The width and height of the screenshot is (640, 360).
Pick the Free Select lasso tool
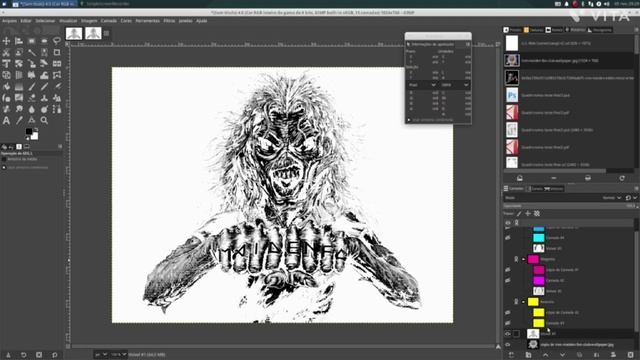click(x=57, y=41)
